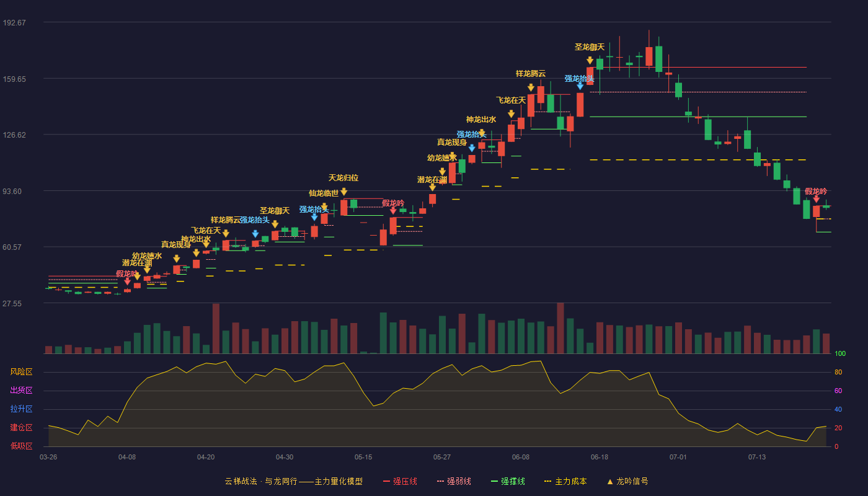Click the 风险区 zone label
This screenshot has height=496, width=868.
click(21, 372)
